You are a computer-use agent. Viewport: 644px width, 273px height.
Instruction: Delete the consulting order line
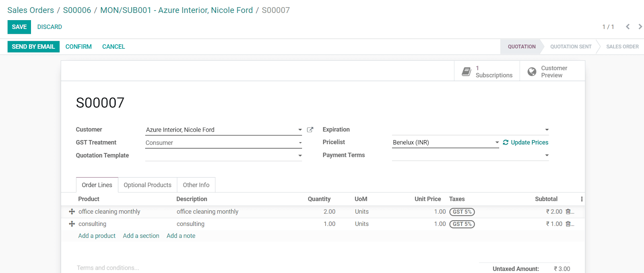coord(568,224)
